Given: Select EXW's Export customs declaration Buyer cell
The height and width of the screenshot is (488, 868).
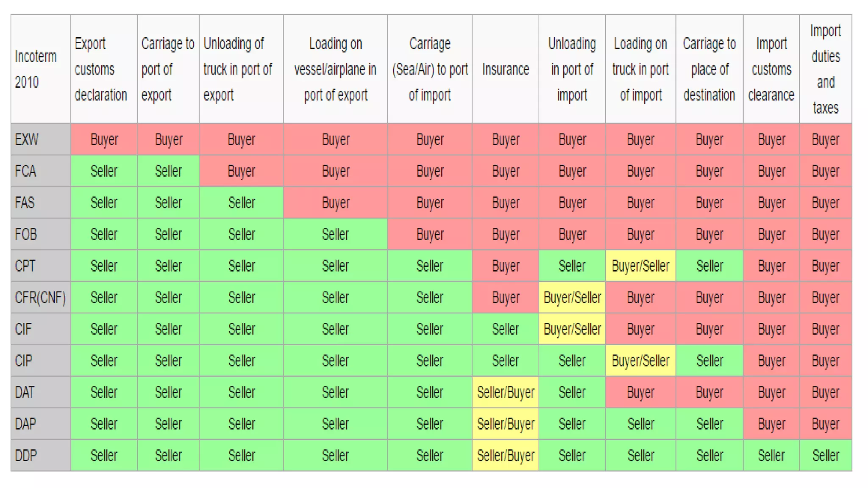Looking at the screenshot, I should pyautogui.click(x=104, y=139).
